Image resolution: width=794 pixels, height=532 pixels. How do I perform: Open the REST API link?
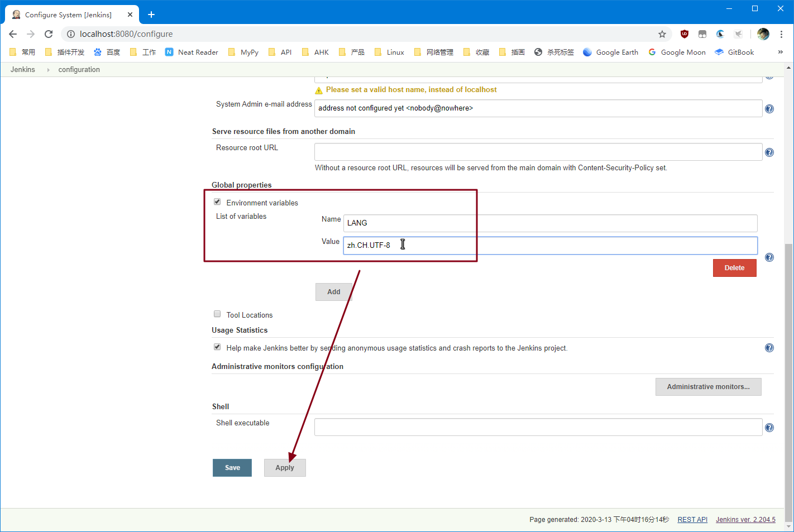692,520
